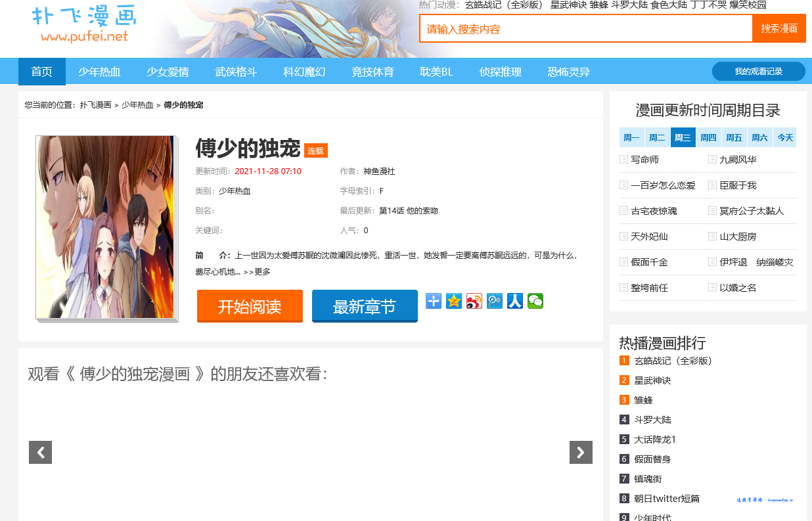Open 镇魂街 in the ranking
This screenshot has width=812, height=521.
tap(648, 479)
